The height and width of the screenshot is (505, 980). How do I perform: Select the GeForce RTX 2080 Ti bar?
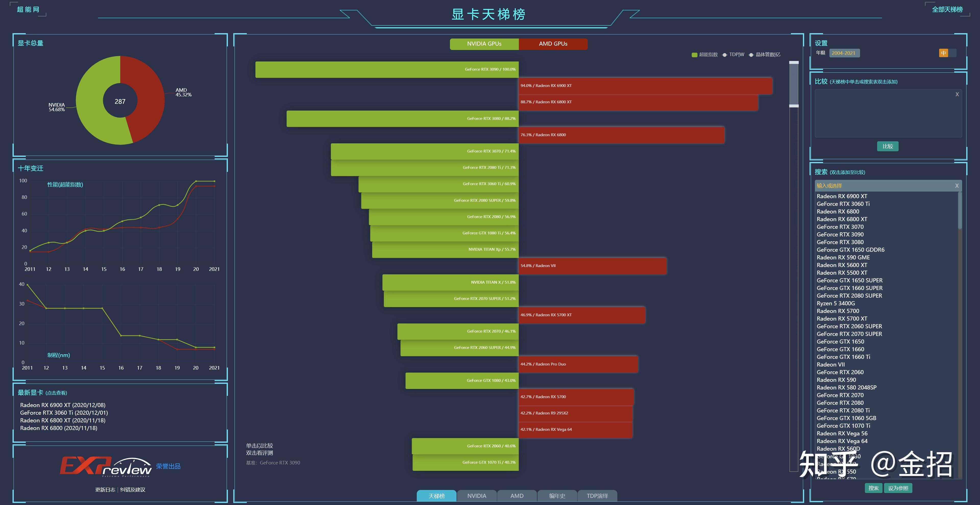click(425, 168)
